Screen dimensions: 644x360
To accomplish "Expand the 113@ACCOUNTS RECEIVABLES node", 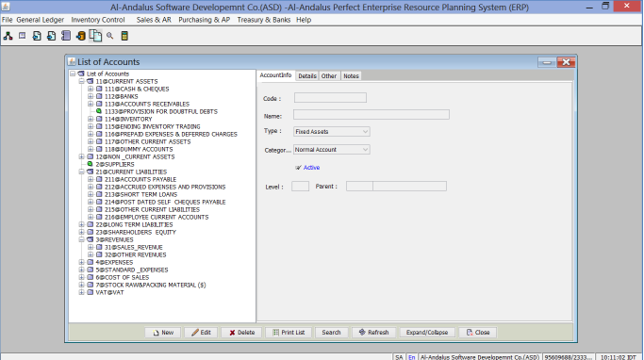I will click(x=91, y=104).
